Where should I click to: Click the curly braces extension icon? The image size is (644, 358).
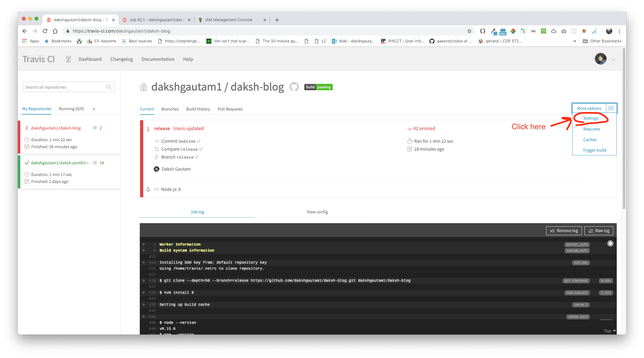click(x=482, y=31)
